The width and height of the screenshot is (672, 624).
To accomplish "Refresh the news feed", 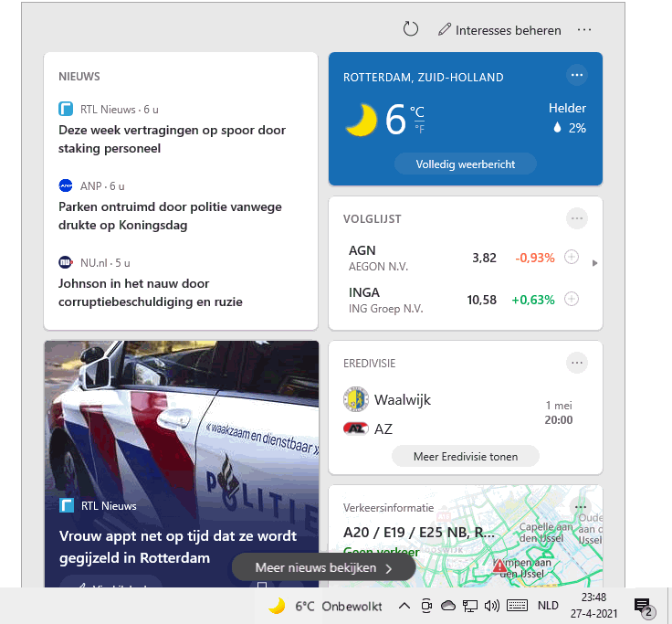I will (x=411, y=29).
